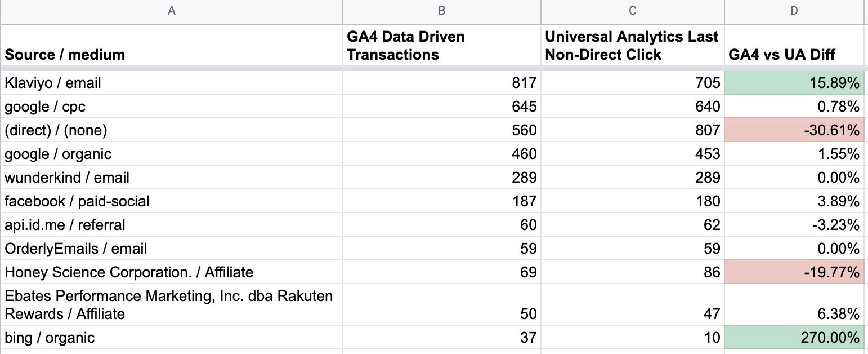
Task: Select the column A header
Action: tap(171, 11)
